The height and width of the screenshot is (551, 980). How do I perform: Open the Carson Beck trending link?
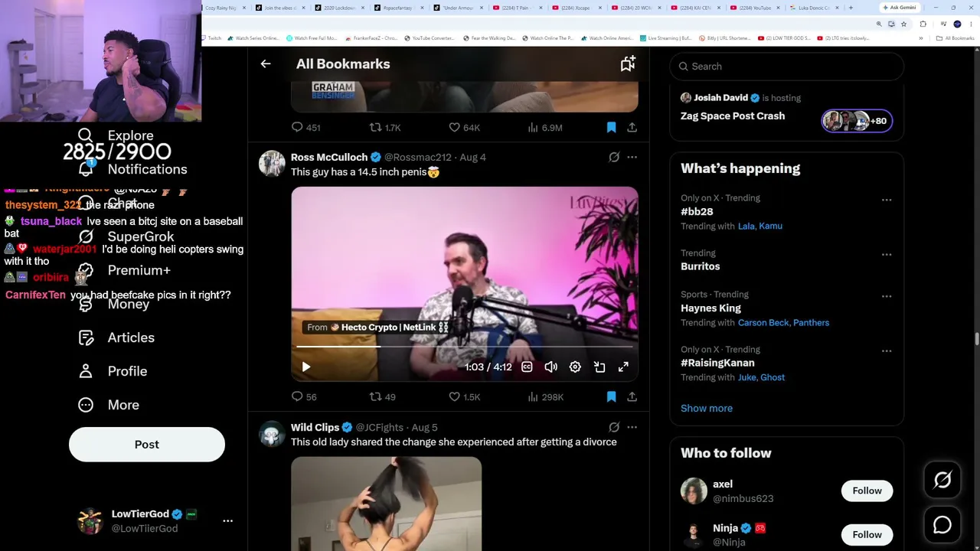click(x=763, y=323)
